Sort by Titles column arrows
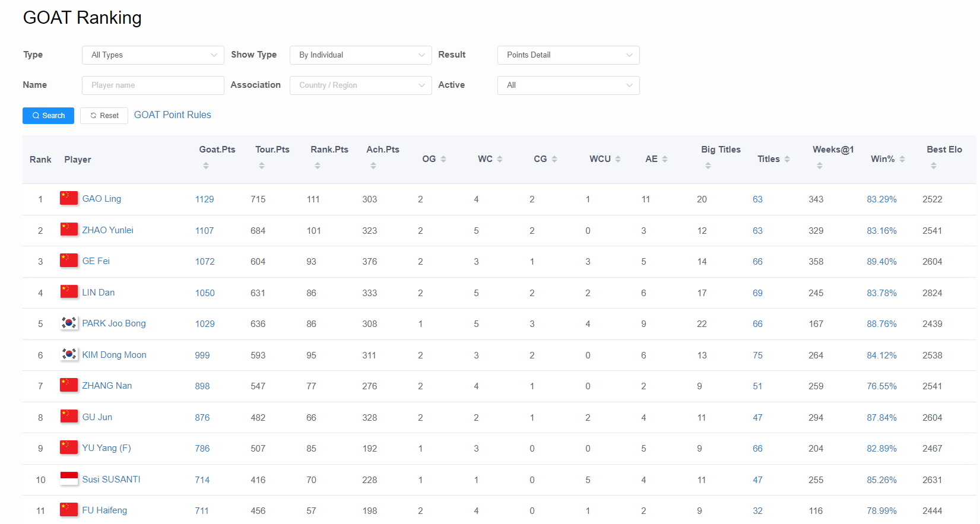The image size is (980, 524). click(x=787, y=159)
